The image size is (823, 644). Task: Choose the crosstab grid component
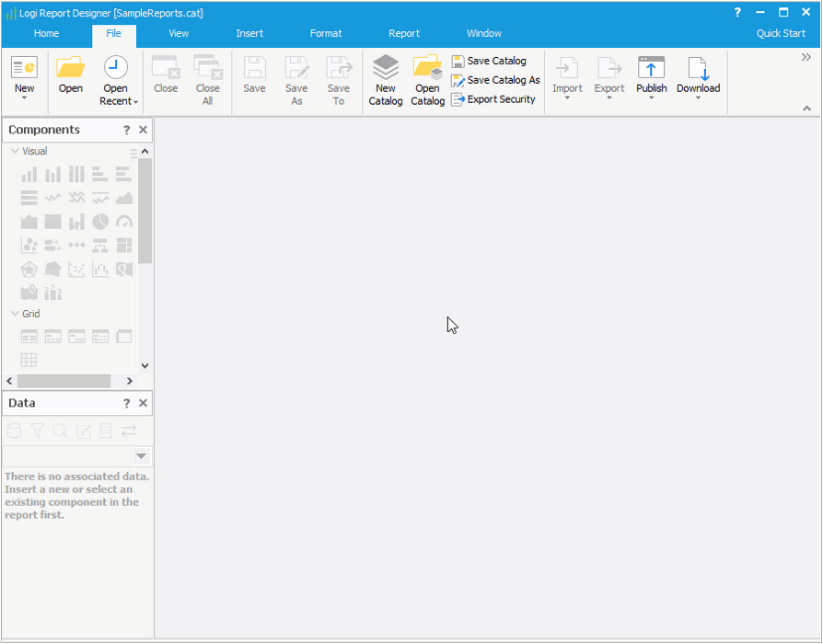(28, 359)
